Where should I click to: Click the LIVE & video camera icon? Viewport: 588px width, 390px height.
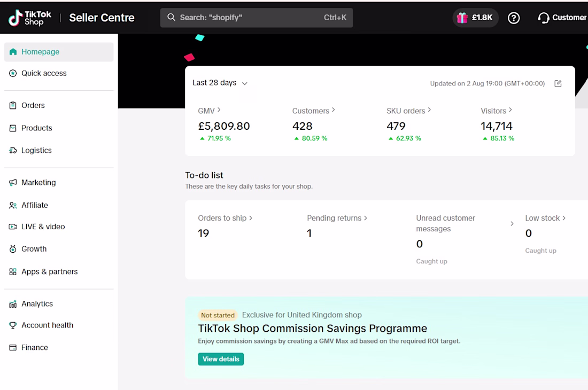13,227
